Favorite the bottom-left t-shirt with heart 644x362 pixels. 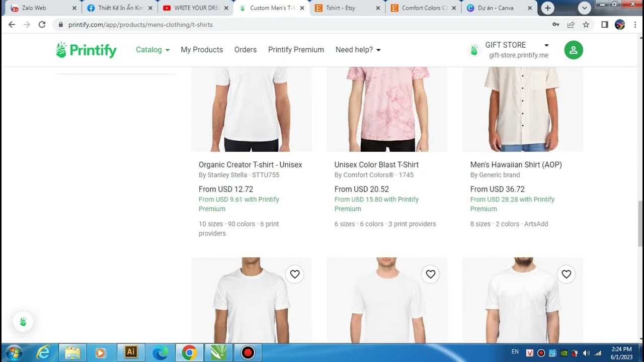pyautogui.click(x=295, y=274)
